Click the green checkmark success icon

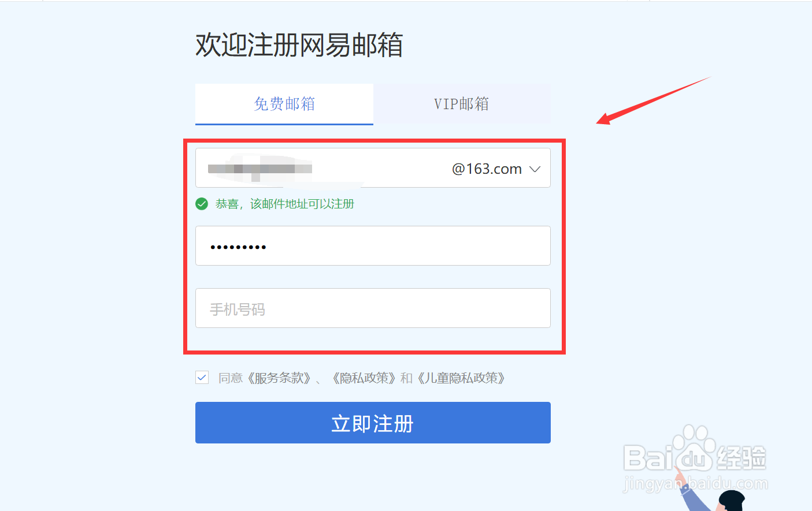(x=202, y=204)
